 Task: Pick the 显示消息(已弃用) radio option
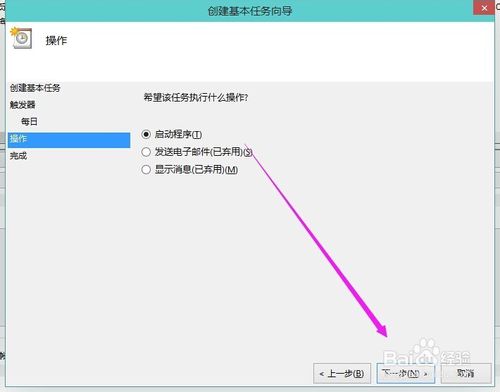pos(146,170)
